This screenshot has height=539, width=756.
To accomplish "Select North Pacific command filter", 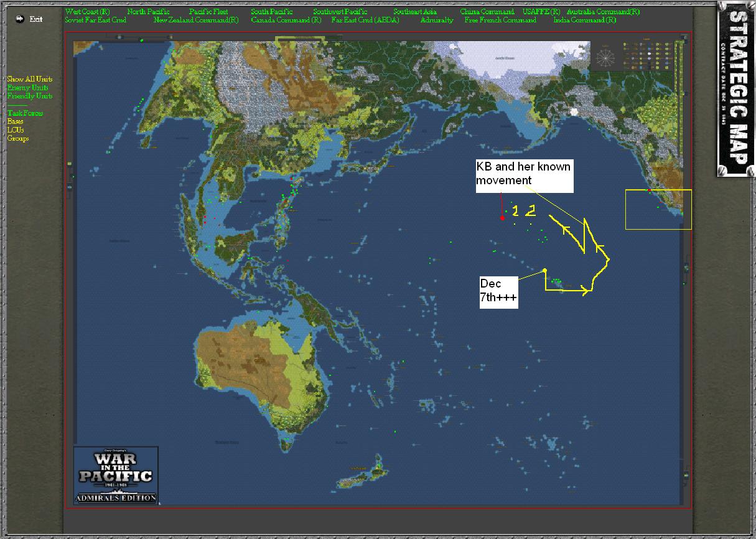I will click(x=148, y=12).
